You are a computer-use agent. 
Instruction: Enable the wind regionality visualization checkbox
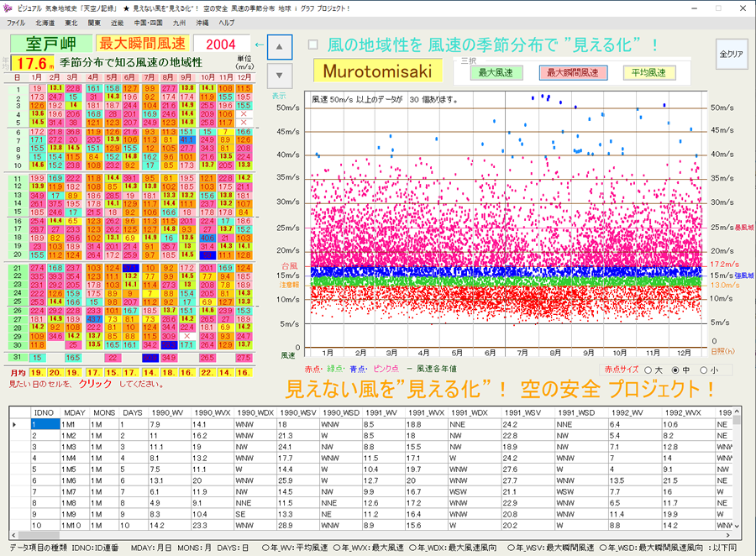click(x=312, y=45)
